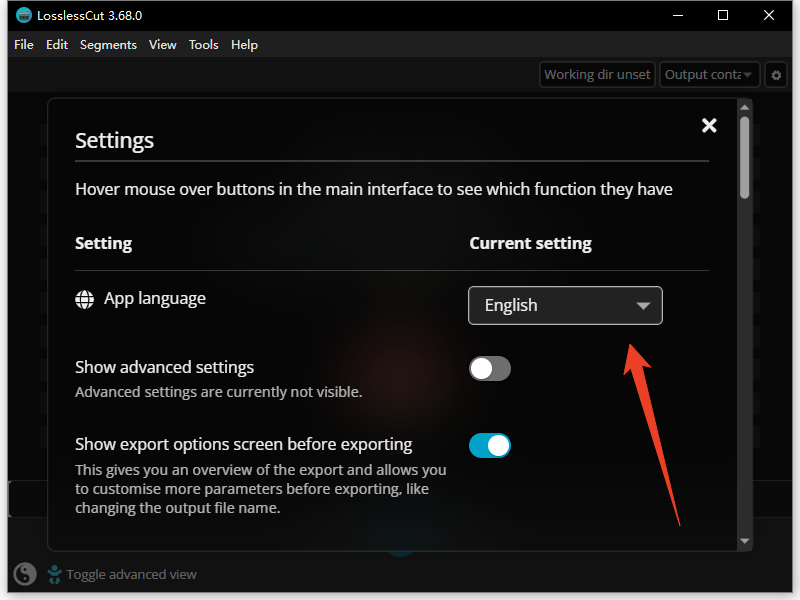This screenshot has width=800, height=600.
Task: Click the Settings panel vertical scrollbar thumb
Action: click(x=744, y=157)
